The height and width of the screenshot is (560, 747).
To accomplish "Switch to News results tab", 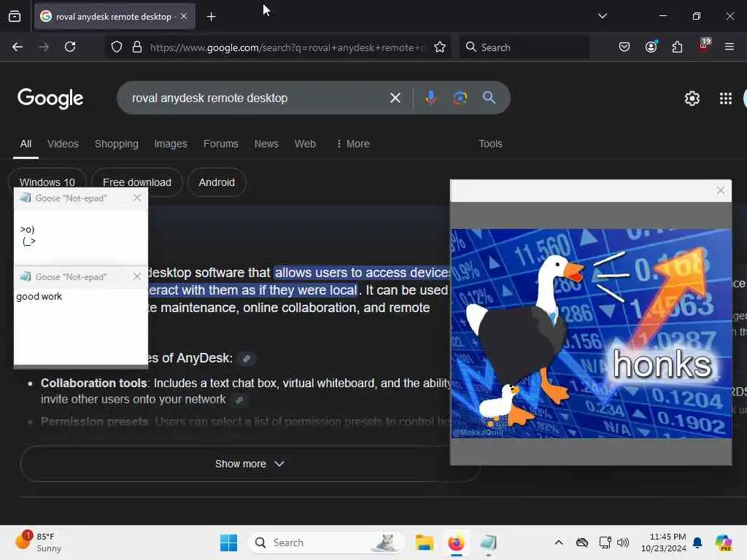I will (x=266, y=144).
